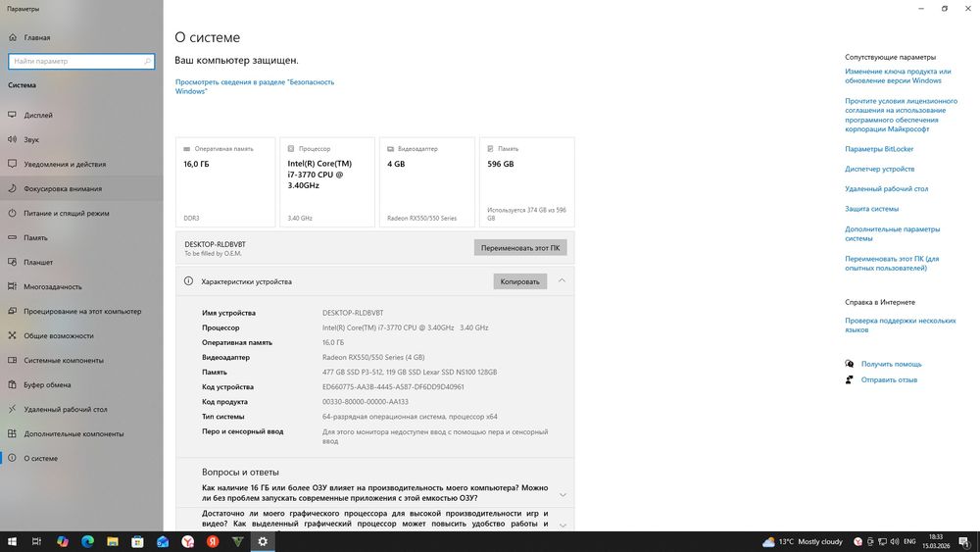Launch Microsoft Edge from taskbar

coord(87,541)
